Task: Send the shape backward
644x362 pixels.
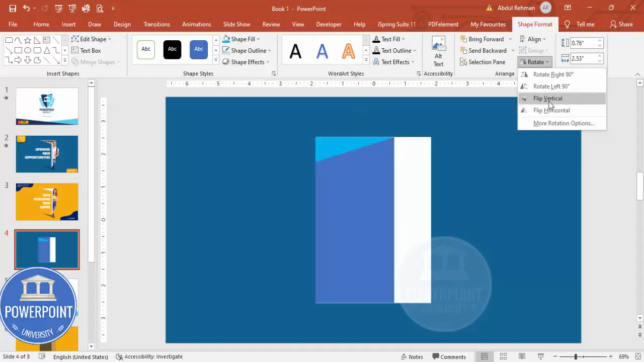Action: 483,50
